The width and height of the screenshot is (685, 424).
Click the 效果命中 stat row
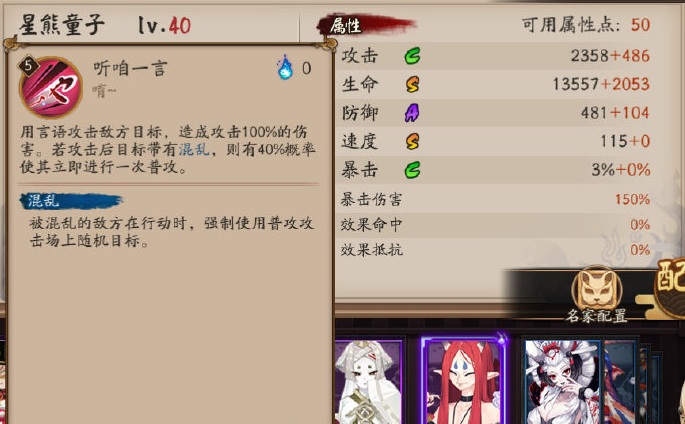495,225
